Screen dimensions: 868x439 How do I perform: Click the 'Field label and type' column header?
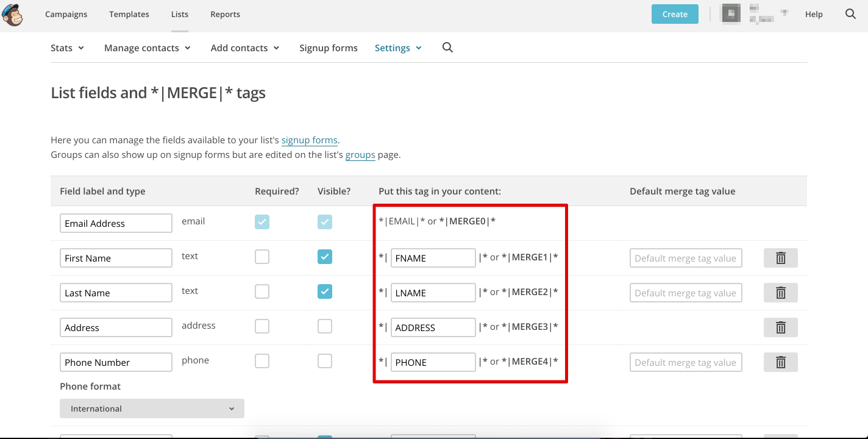pyautogui.click(x=102, y=191)
